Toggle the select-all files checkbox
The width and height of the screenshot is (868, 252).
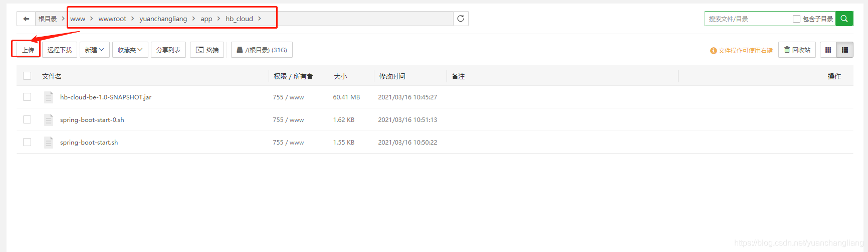[x=27, y=76]
